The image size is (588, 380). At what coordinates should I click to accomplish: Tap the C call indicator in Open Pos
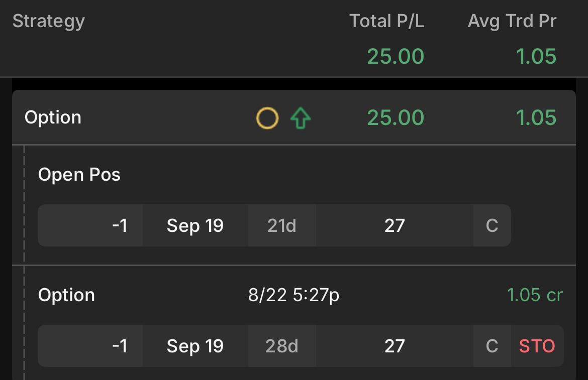[492, 225]
